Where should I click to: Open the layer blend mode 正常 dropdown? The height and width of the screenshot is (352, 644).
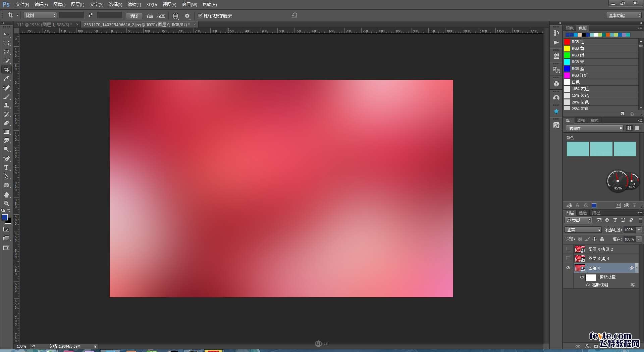583,230
